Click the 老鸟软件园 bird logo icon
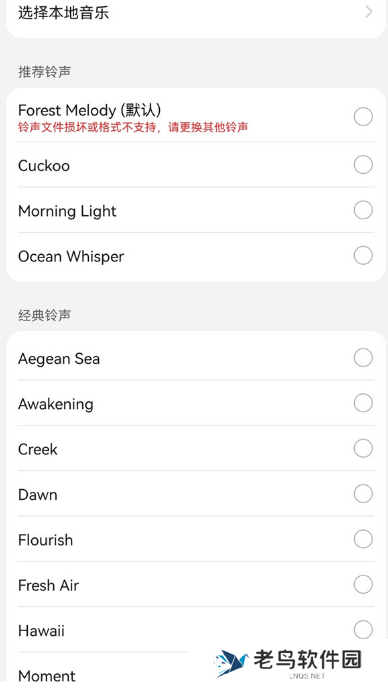388x689 pixels. click(231, 663)
